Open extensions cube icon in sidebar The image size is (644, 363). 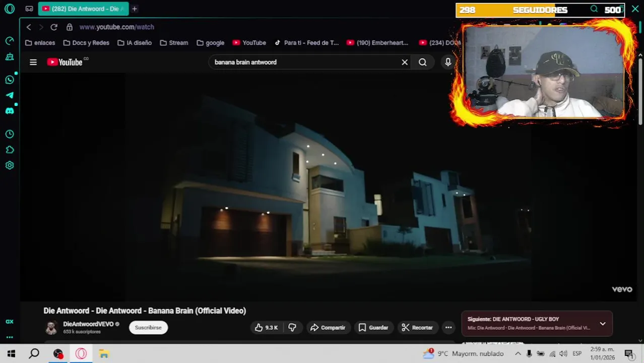coord(10,150)
